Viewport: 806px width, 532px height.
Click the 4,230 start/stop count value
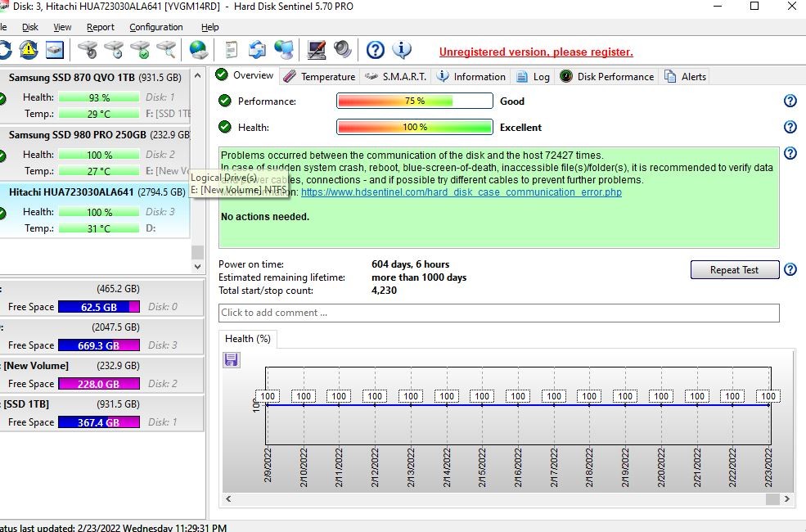pos(384,291)
